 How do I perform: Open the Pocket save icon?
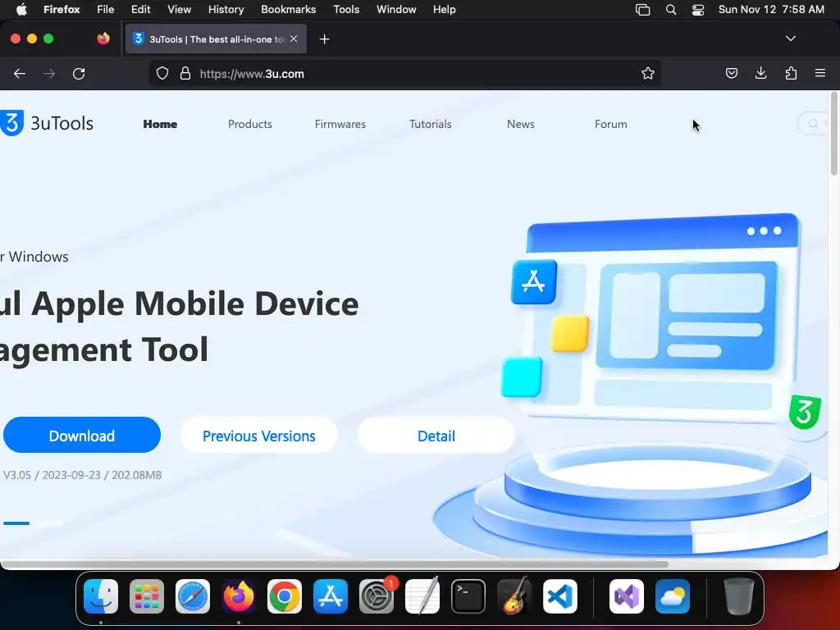coord(731,73)
